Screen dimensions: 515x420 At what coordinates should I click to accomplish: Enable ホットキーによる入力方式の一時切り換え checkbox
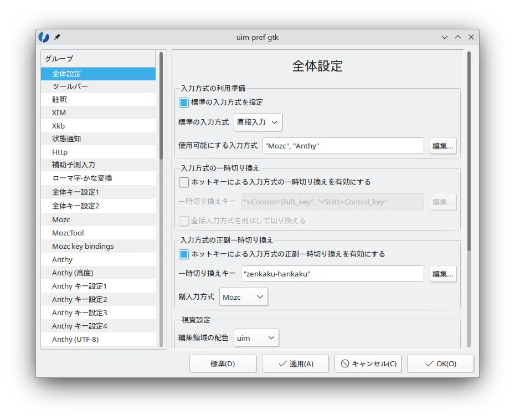(184, 182)
